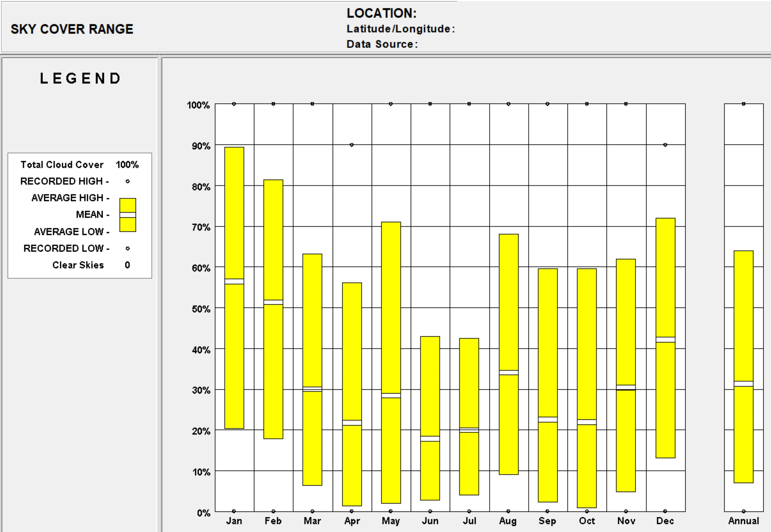Viewport: 771px width, 532px height.
Task: Click the January yellow sky cover bar
Action: coord(234,288)
